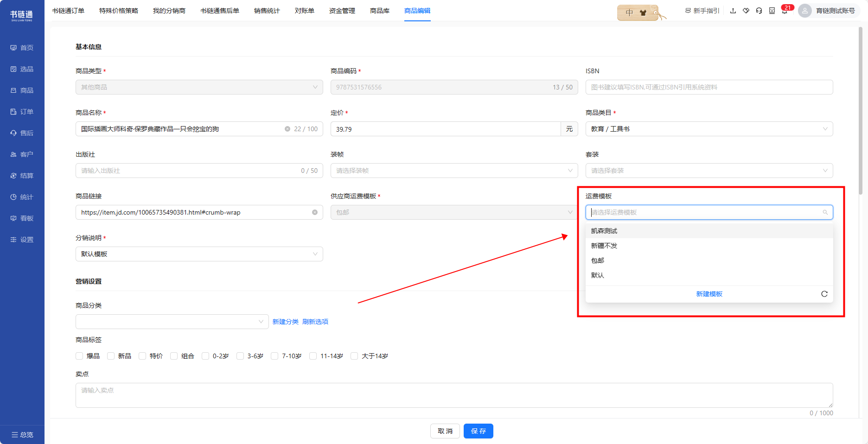Click the 取消 cancel button
The height and width of the screenshot is (444, 868).
[445, 431]
